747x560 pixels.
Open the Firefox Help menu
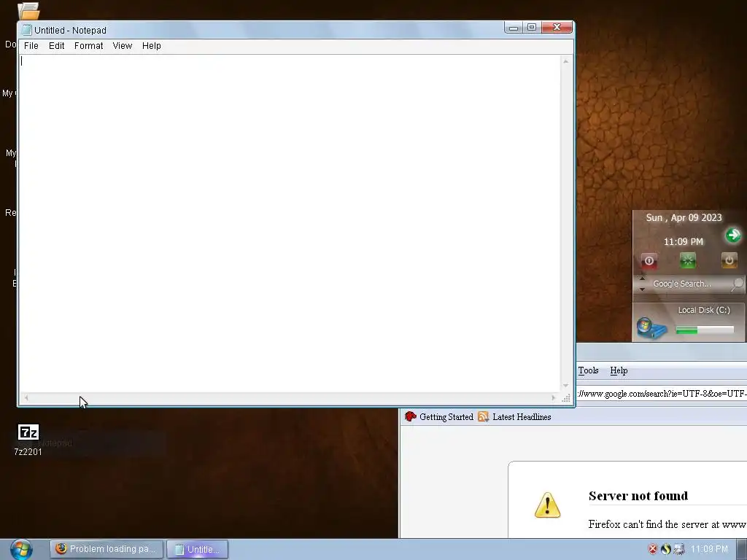(x=619, y=370)
